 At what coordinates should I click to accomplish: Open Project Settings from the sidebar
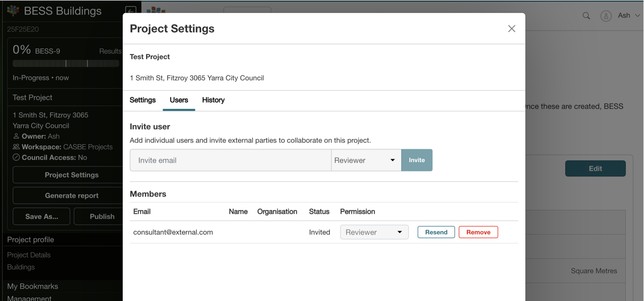click(x=71, y=175)
